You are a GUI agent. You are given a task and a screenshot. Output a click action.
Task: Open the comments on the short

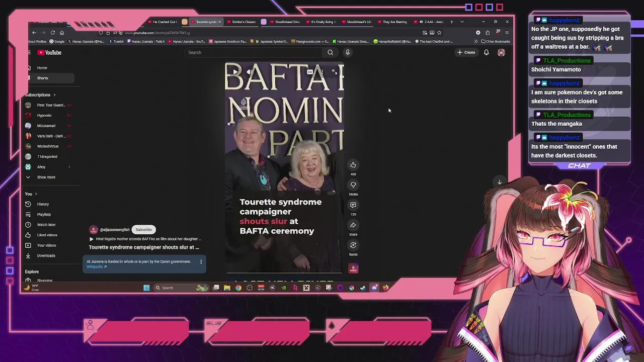[353, 205]
